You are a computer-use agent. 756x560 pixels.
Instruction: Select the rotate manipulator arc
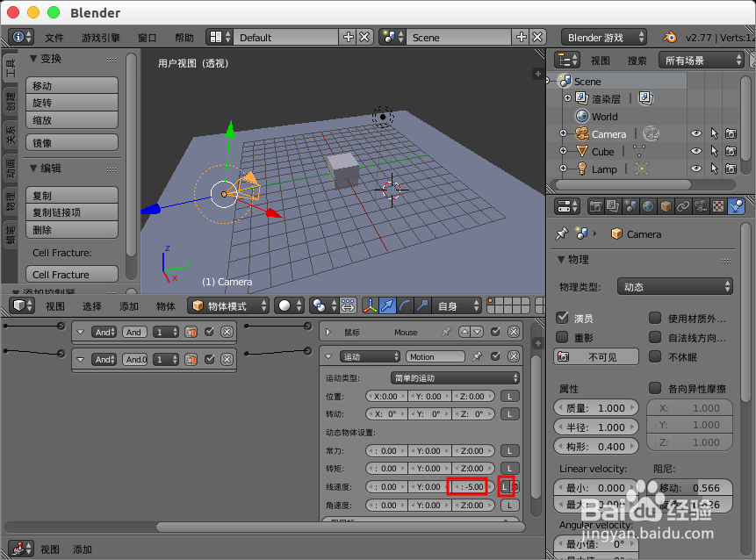click(x=405, y=305)
